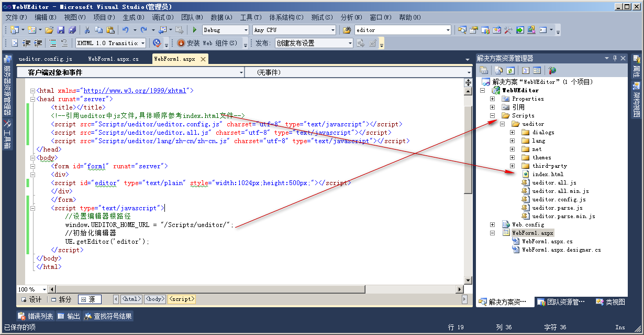Click the Show All Files icon in Solution Explorer
This screenshot has height=335, width=644.
499,70
